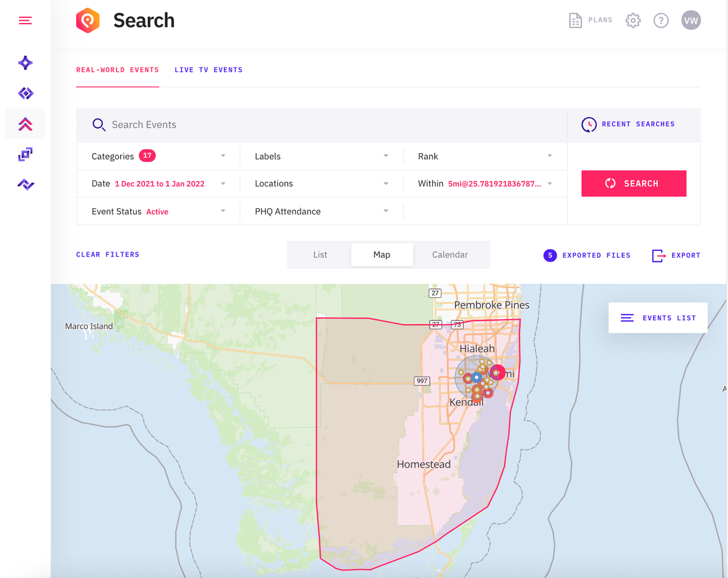Click the Clear Filters link
728x578 pixels.
point(108,254)
